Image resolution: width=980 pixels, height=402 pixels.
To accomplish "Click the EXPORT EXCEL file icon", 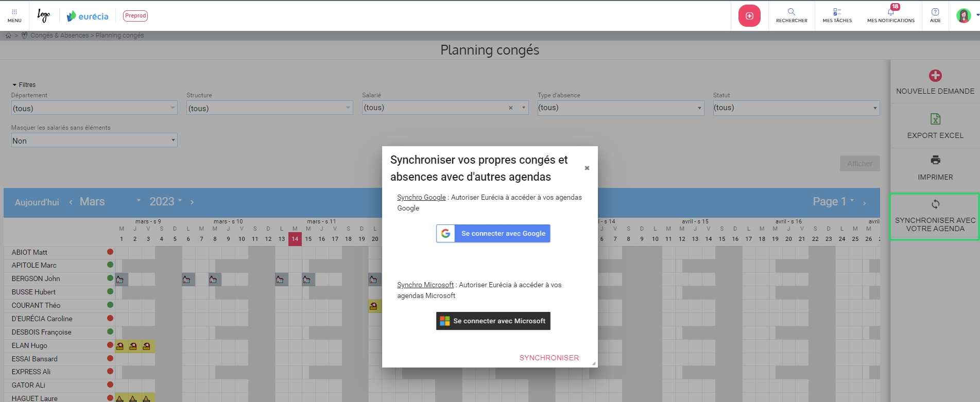I will (x=935, y=119).
